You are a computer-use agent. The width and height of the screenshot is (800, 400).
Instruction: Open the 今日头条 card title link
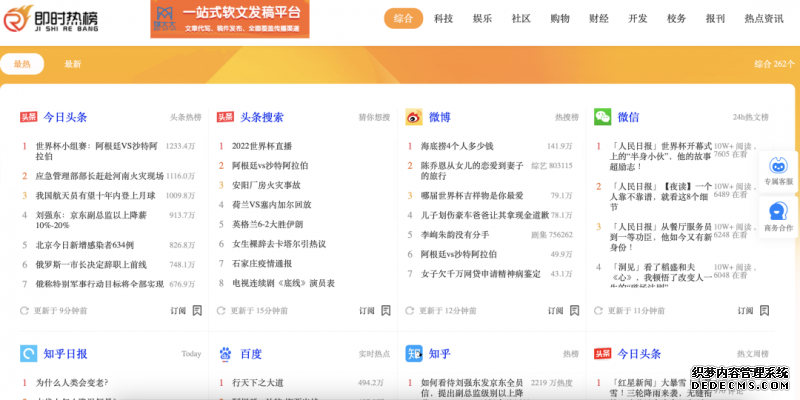[65, 117]
